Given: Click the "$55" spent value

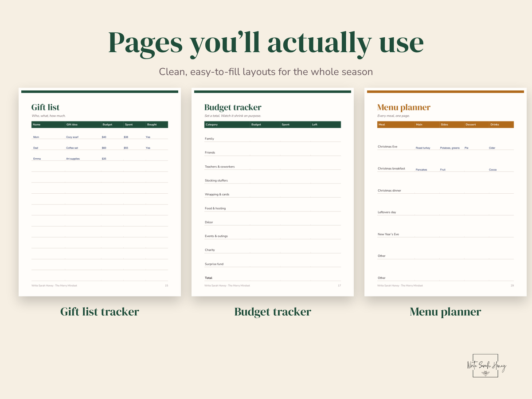Looking at the screenshot, I should [126, 148].
